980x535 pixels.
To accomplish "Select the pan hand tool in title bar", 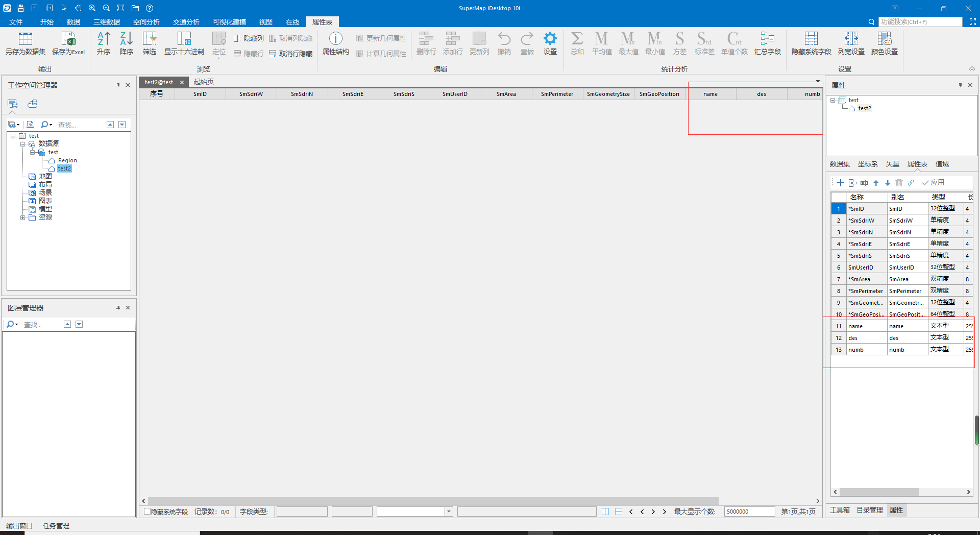I will [78, 8].
